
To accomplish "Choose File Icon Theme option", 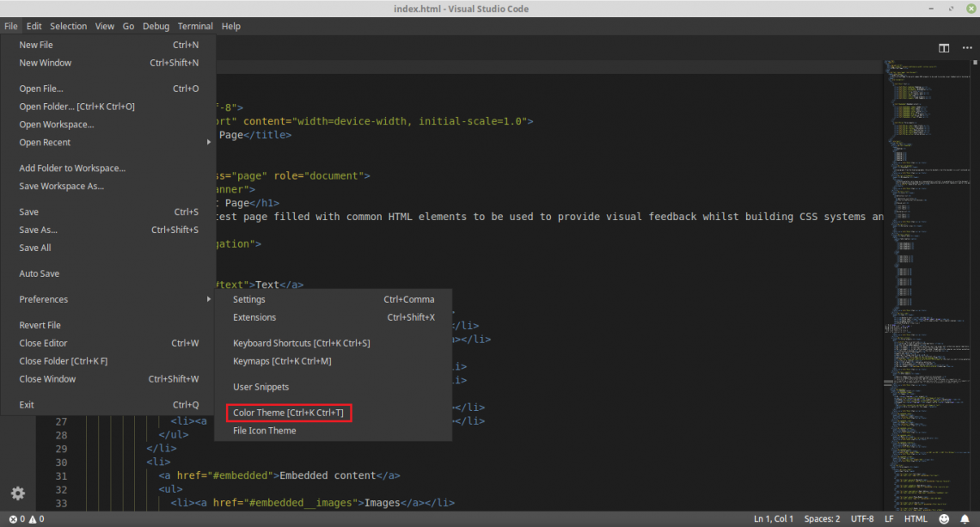I will click(x=265, y=431).
